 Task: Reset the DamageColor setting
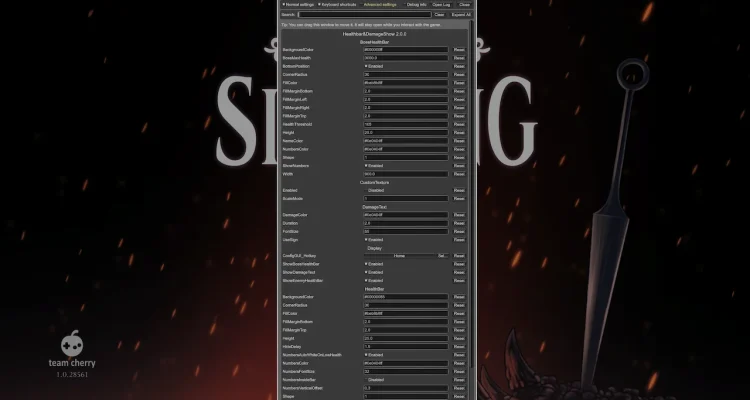459,215
